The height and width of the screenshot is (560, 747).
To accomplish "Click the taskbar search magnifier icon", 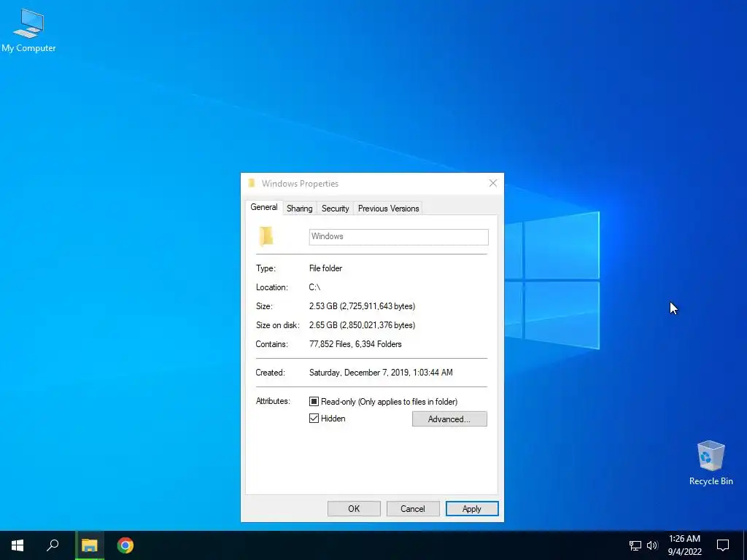I will [53, 545].
